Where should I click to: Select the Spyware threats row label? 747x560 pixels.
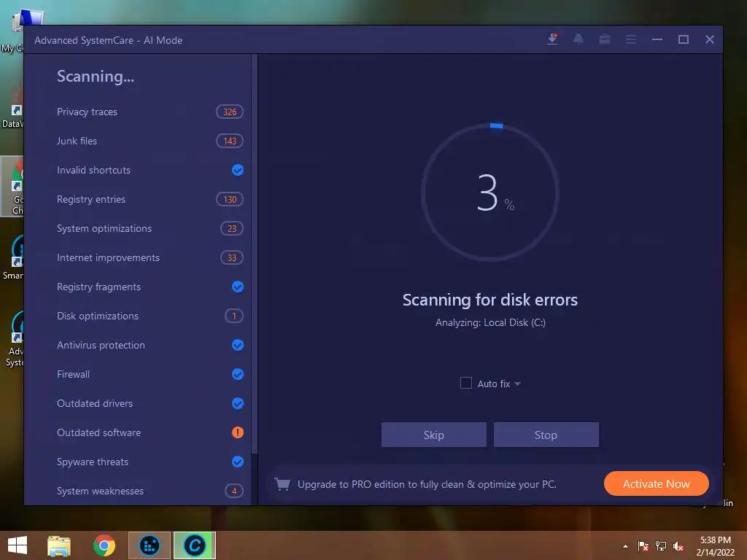(93, 462)
